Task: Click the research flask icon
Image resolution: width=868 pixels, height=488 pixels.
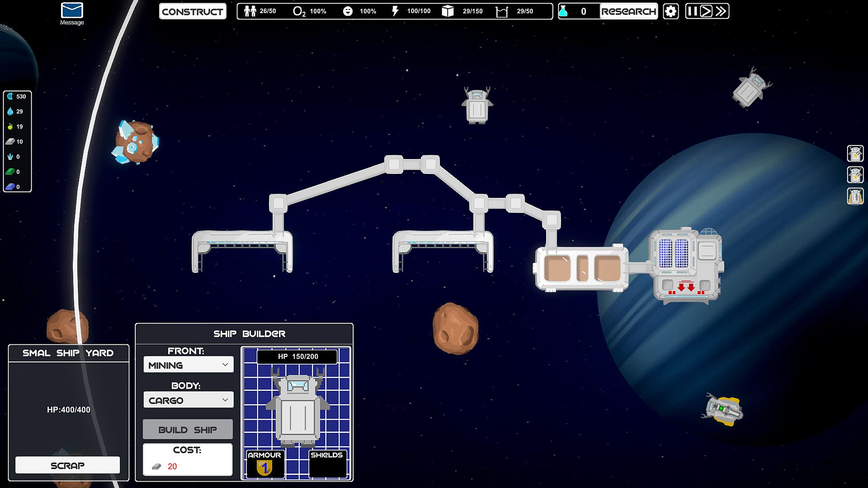Action: pyautogui.click(x=563, y=11)
